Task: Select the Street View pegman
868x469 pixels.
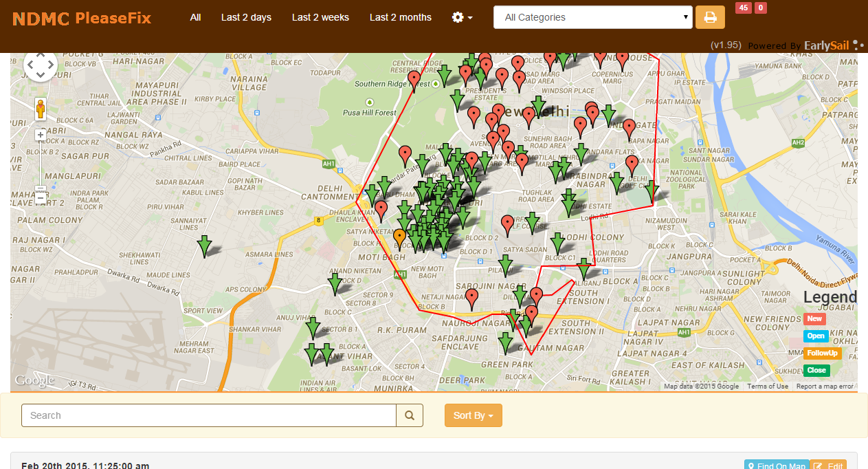Action: pos(41,109)
